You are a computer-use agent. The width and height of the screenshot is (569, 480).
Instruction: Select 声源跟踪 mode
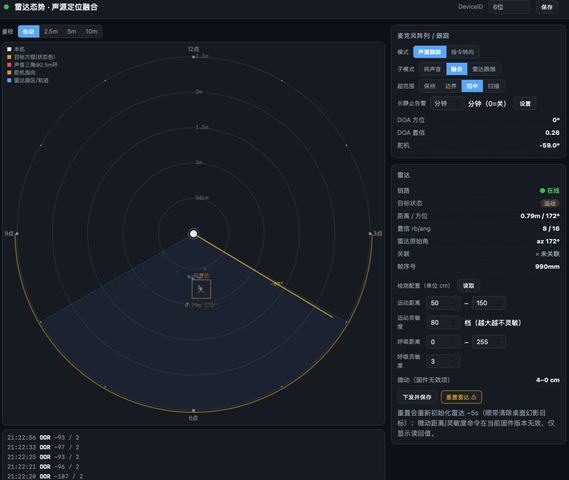click(x=429, y=52)
